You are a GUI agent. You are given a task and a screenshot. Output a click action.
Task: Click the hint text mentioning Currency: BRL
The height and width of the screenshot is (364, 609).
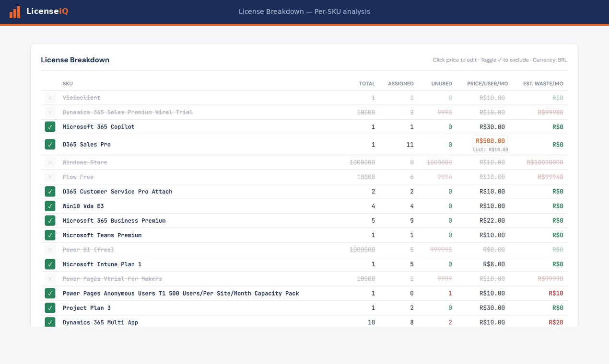500,60
